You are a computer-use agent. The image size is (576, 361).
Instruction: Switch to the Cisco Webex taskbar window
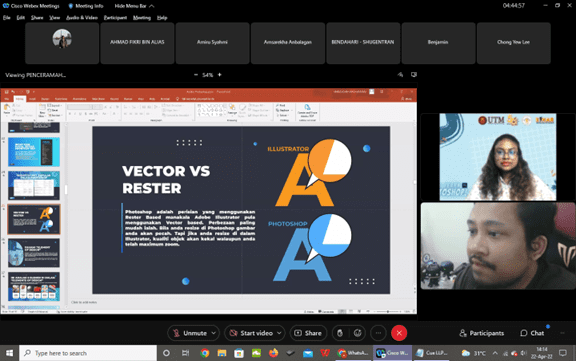click(392, 353)
